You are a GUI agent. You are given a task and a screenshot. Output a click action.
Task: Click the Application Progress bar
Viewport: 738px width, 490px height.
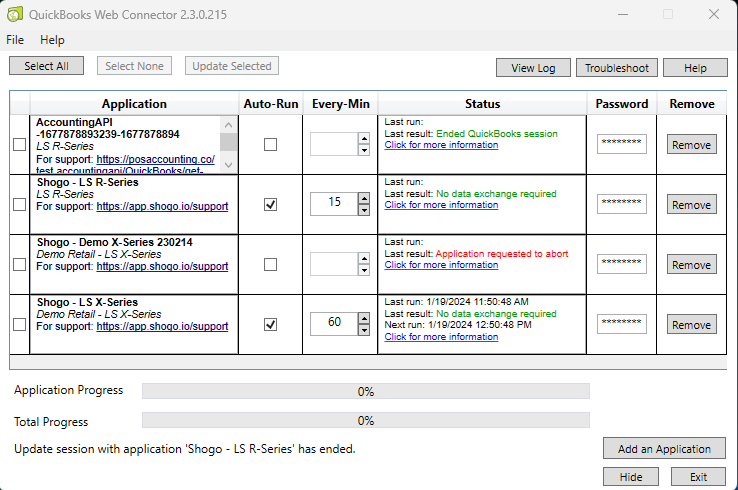366,391
